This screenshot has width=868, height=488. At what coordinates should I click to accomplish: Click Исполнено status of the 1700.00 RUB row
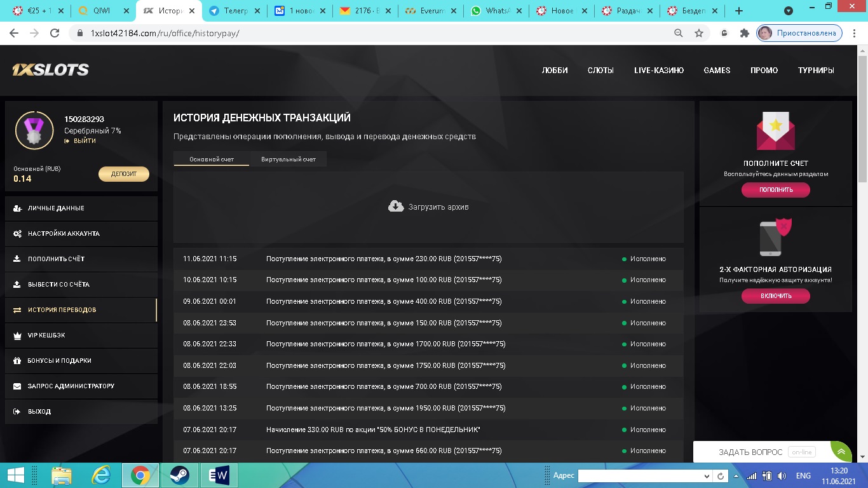click(x=648, y=344)
